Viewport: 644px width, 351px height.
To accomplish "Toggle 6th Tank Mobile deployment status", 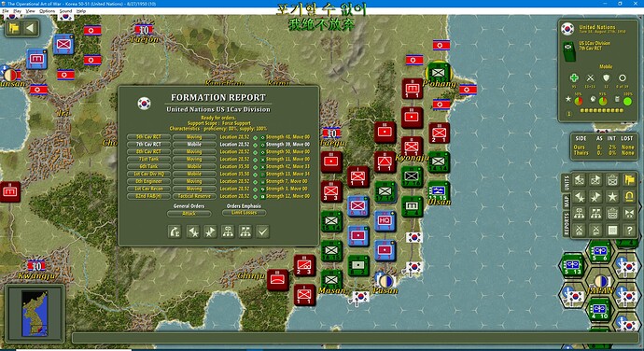I will tap(194, 166).
